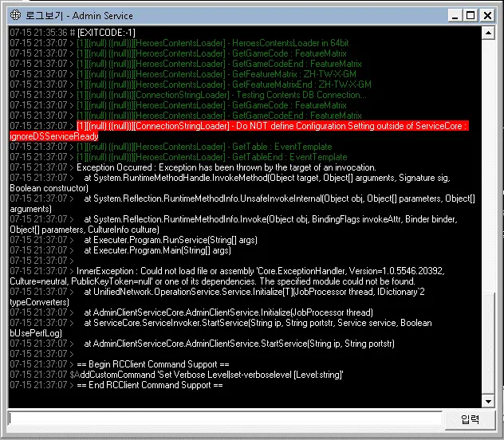
Task: Click 'at System.RuntimeMethodHandle.InvokeMethod' line
Action: pyautogui.click(x=230, y=178)
